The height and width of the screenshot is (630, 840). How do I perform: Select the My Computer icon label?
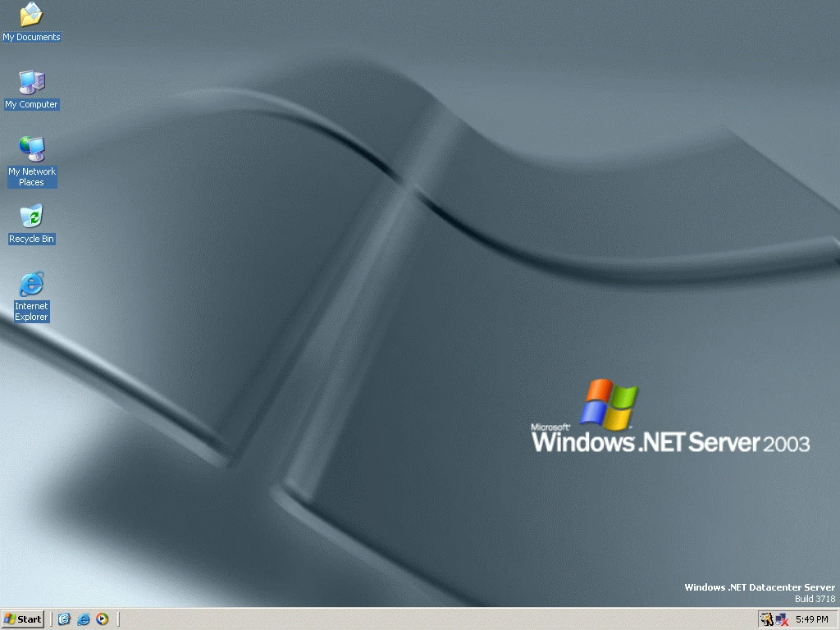click(x=31, y=104)
